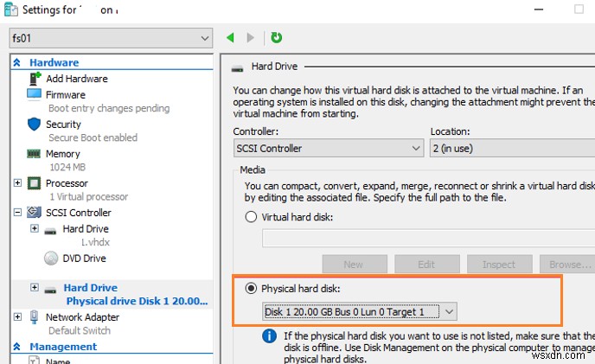Select the Memory item

pos(62,154)
